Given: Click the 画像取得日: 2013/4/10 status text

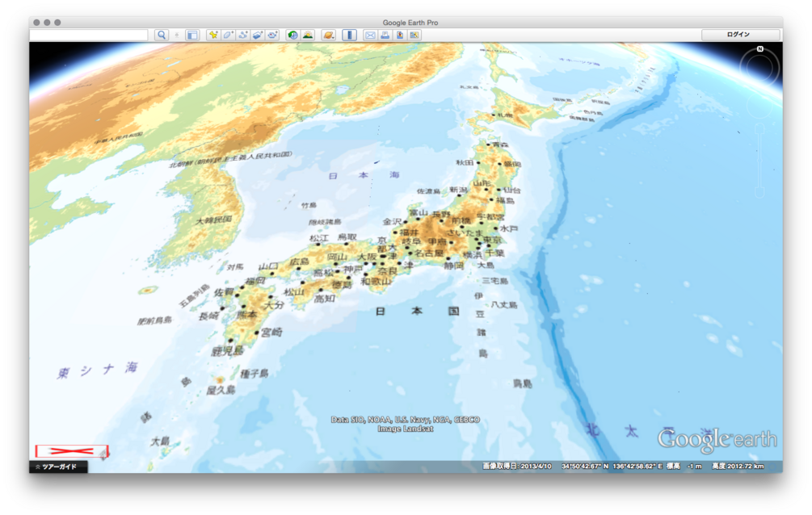Looking at the screenshot, I should click(x=517, y=467).
